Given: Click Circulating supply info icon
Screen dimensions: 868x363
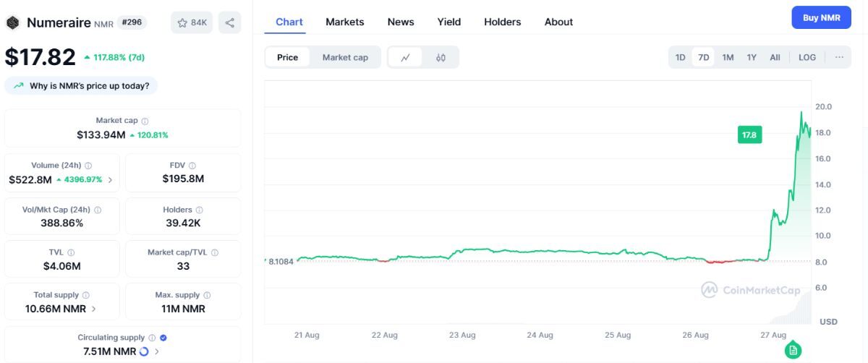Looking at the screenshot, I should (152, 338).
